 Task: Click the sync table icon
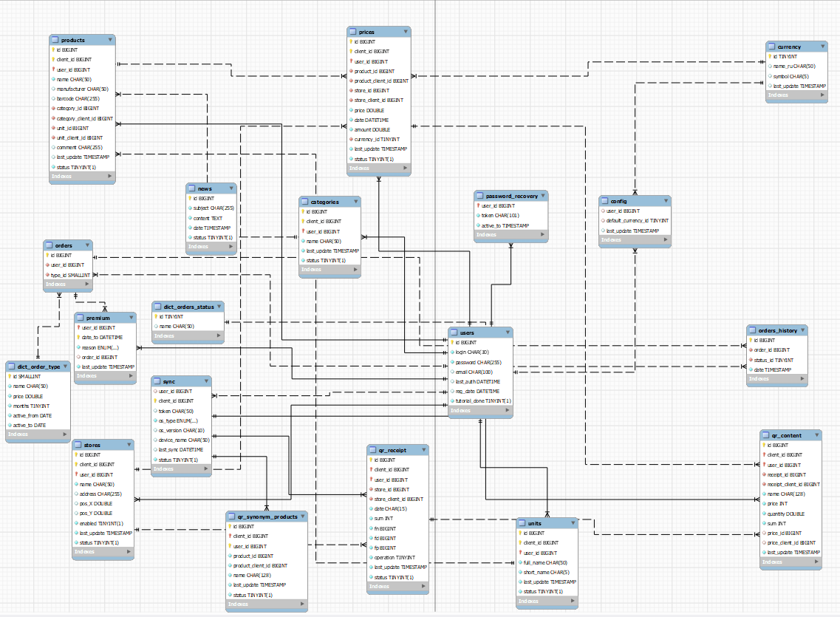pyautogui.click(x=157, y=381)
